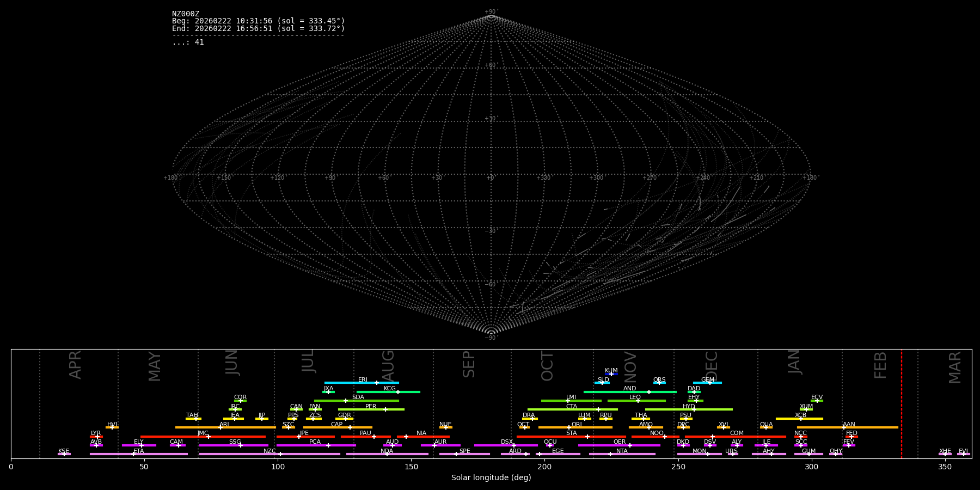Click the KSE shower label

click(x=64, y=451)
